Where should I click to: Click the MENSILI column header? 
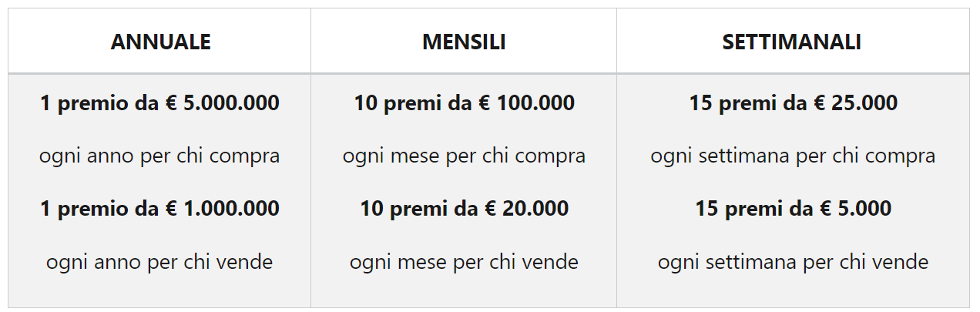(x=464, y=42)
